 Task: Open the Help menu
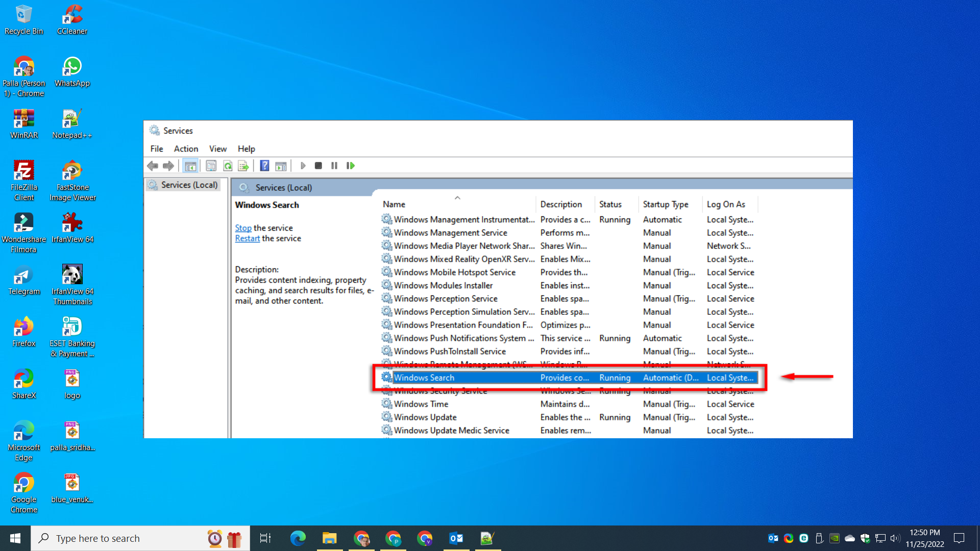(246, 149)
